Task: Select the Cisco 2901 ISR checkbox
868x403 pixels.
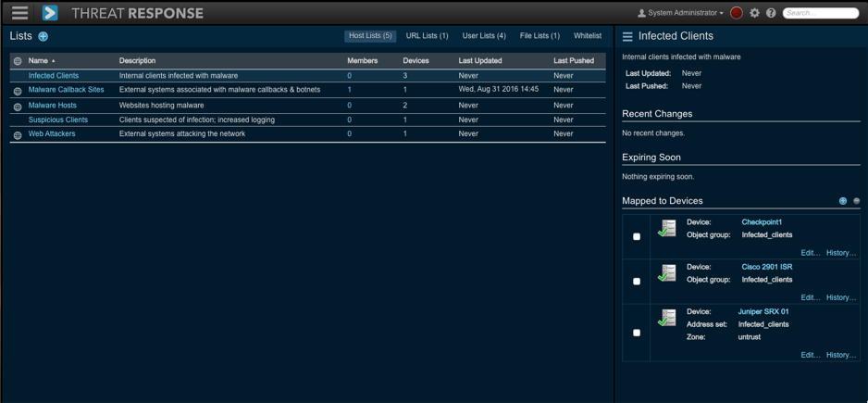Action: (x=637, y=282)
